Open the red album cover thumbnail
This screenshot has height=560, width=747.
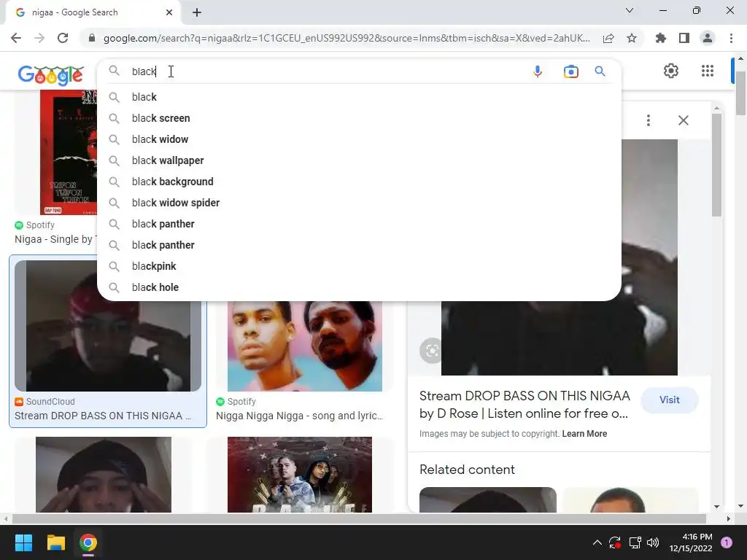point(68,152)
